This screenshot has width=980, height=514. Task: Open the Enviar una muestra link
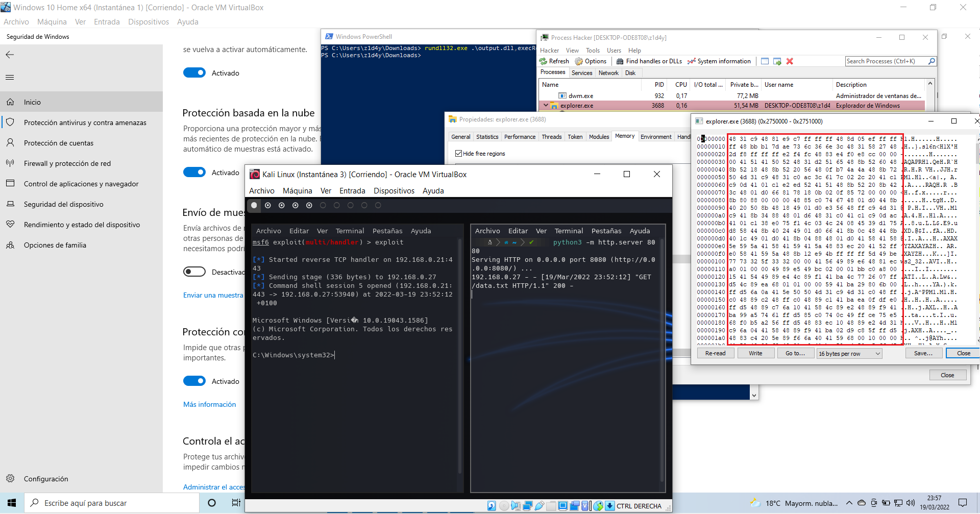213,296
